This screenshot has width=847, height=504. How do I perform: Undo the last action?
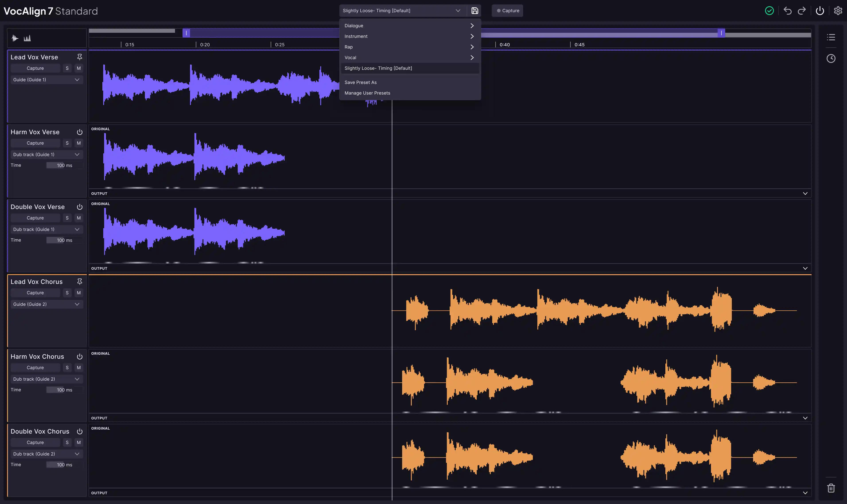pos(787,11)
